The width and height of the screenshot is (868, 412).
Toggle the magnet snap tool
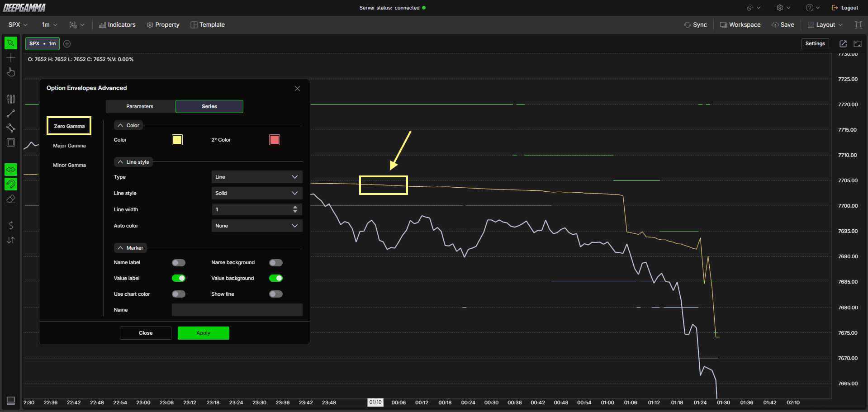click(11, 184)
